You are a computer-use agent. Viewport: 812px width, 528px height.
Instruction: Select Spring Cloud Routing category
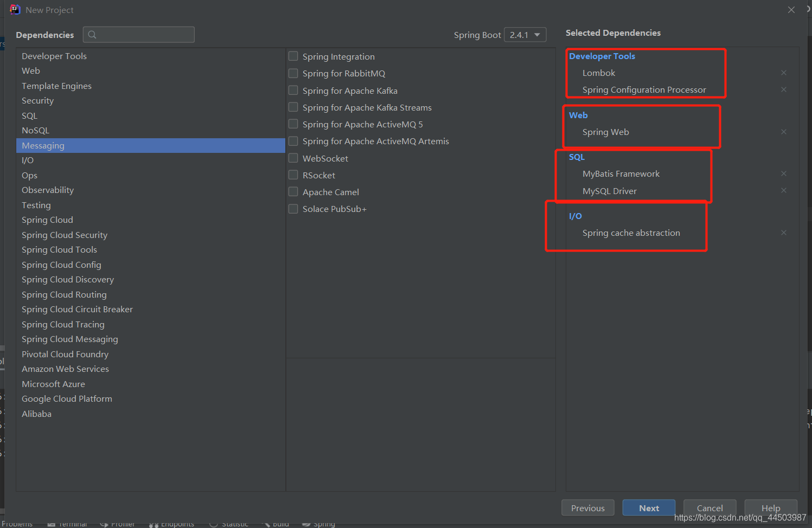coord(151,294)
